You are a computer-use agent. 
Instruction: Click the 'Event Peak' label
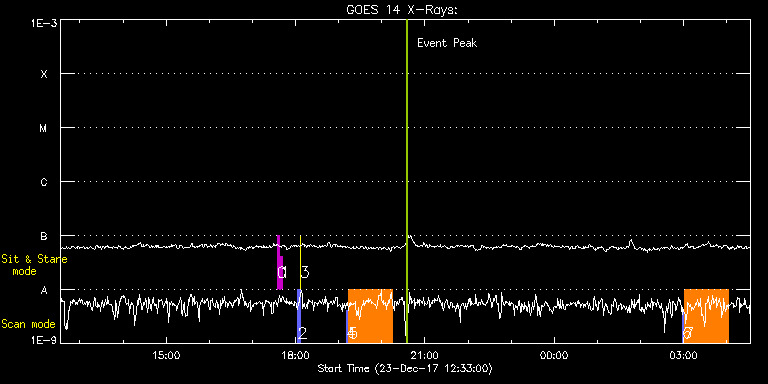pos(447,43)
